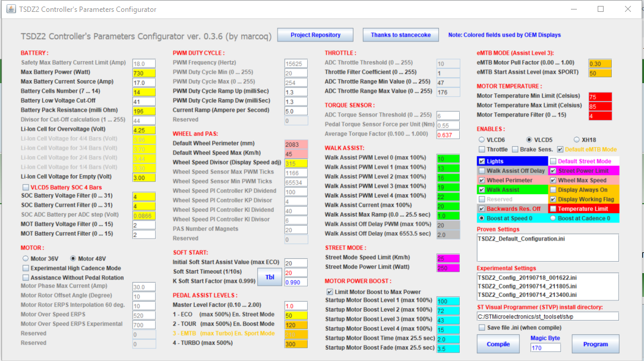Click the Max Battery Current Source field
Viewport: 644px width, 361px height.
(x=144, y=83)
